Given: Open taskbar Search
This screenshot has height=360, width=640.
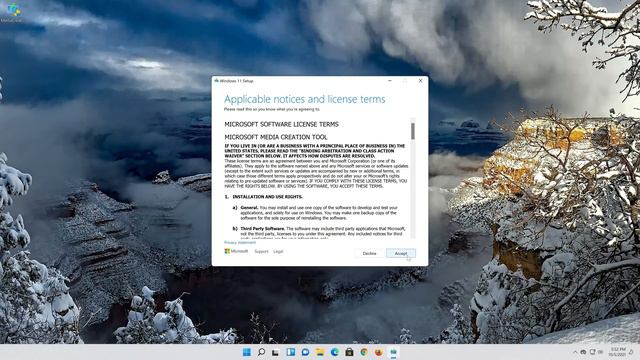Looking at the screenshot, I should point(261,352).
